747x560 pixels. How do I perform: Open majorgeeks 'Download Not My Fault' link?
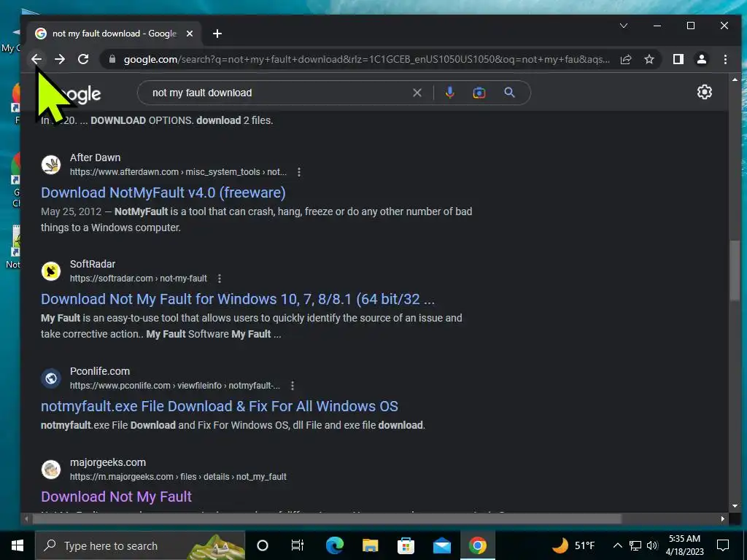[x=116, y=497]
